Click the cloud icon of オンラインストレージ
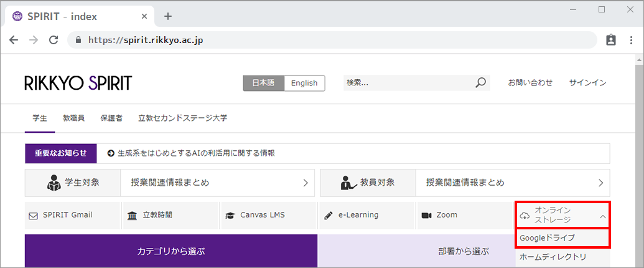 (x=525, y=215)
